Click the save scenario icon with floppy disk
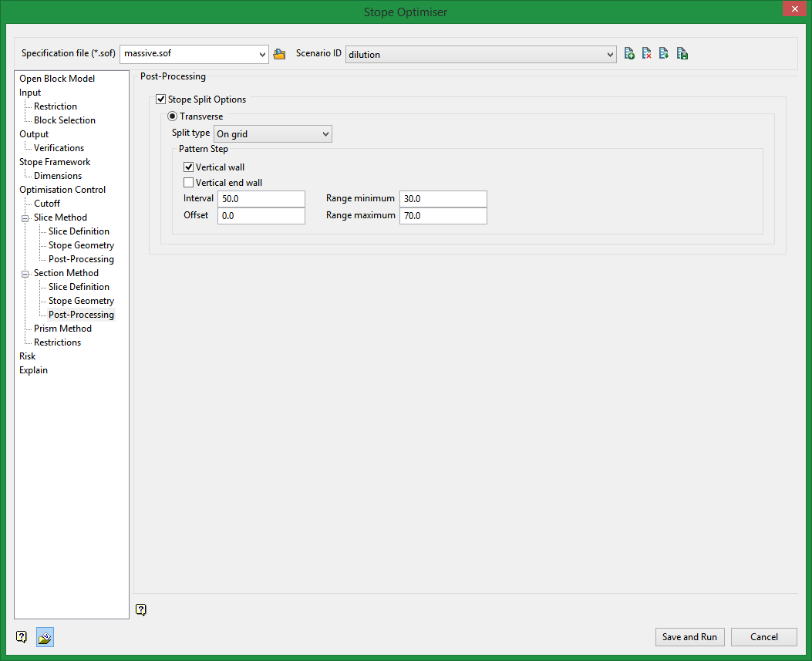The image size is (812, 661). (x=682, y=54)
